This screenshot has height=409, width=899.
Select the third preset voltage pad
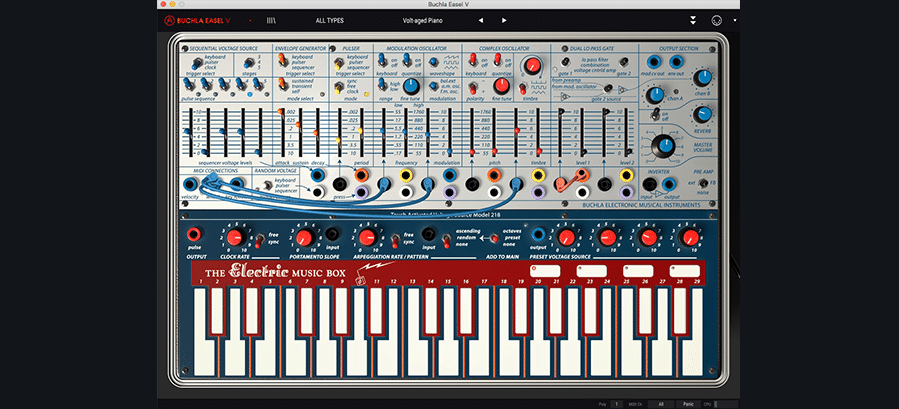pyautogui.click(x=638, y=271)
